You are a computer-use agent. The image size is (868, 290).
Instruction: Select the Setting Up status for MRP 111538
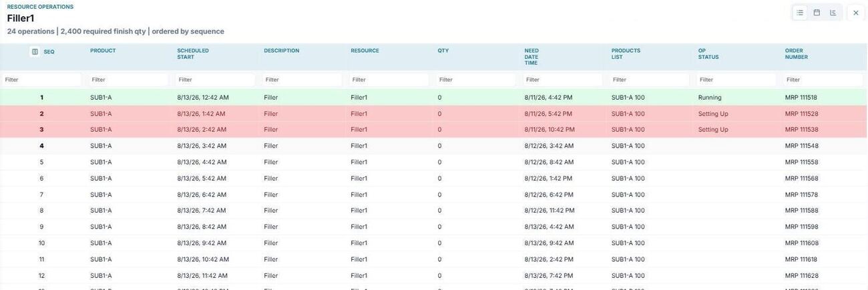[713, 130]
